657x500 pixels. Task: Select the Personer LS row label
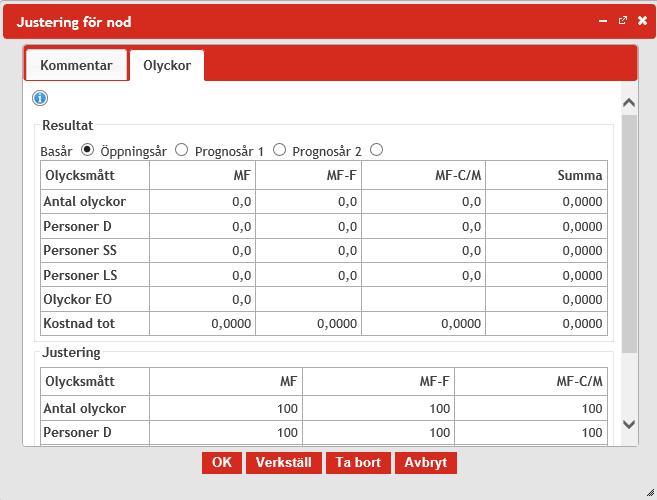[x=80, y=275]
